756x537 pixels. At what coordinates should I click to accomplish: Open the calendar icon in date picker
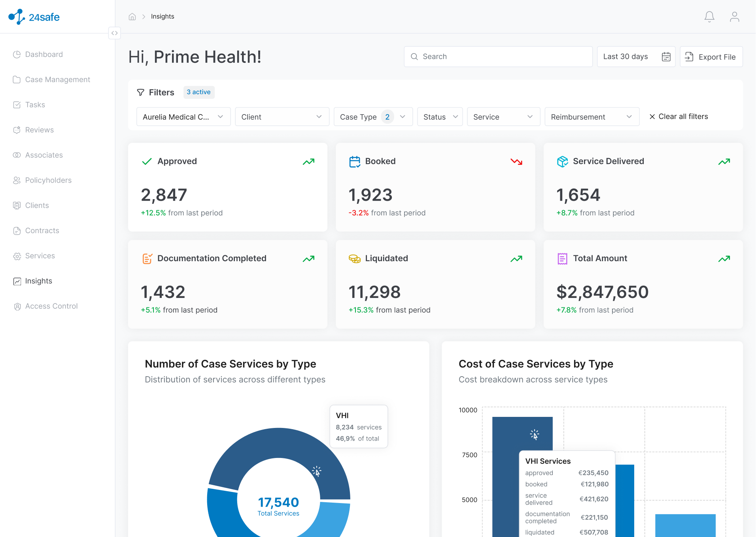(x=666, y=57)
